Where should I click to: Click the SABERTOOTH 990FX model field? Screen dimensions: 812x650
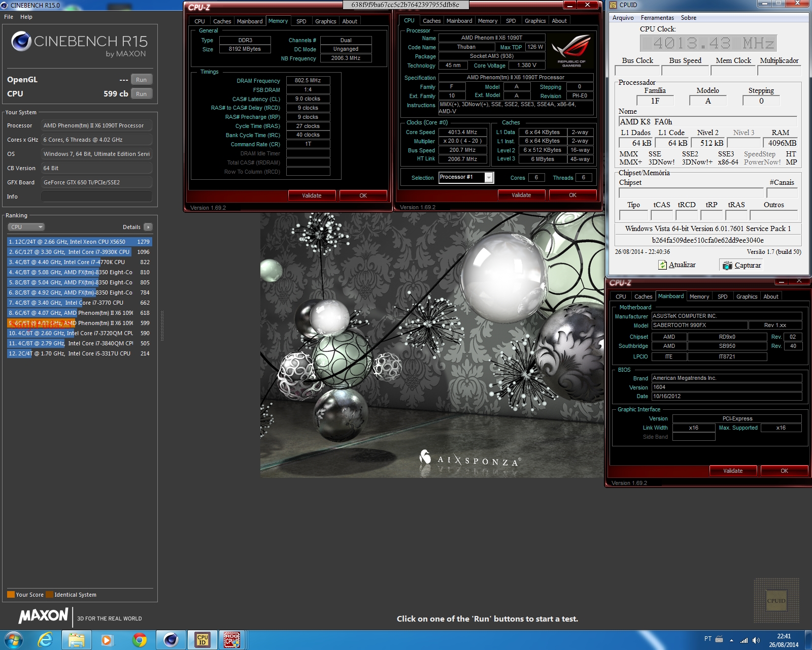point(699,325)
